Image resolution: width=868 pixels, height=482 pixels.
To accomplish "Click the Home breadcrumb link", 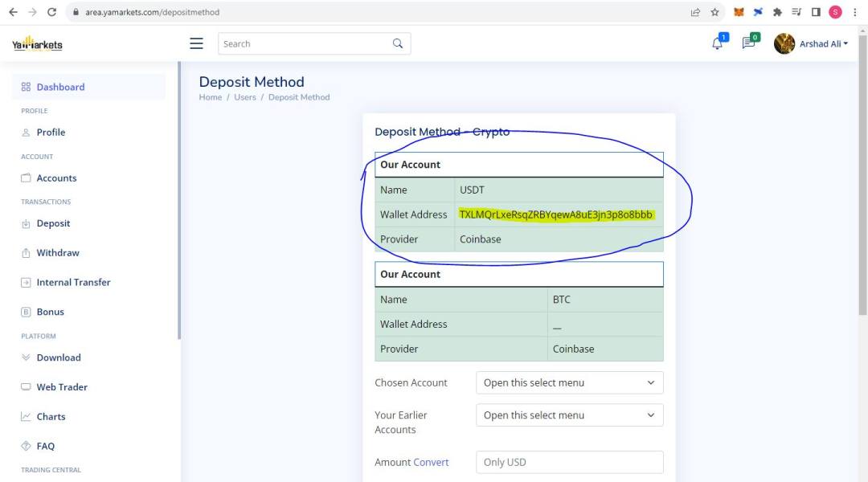I will pos(211,97).
